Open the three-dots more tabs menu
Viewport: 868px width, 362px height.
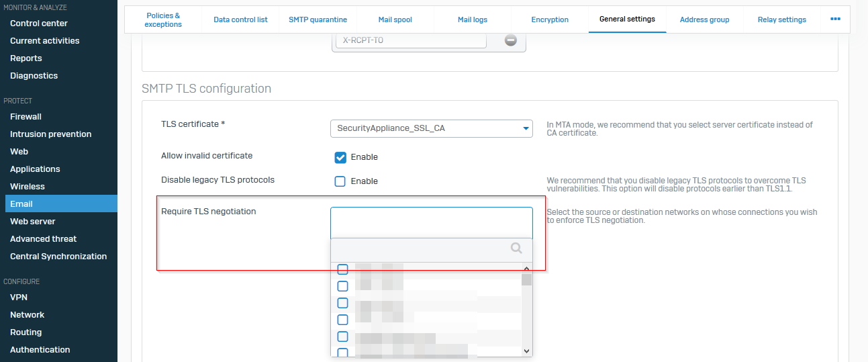[x=835, y=19]
